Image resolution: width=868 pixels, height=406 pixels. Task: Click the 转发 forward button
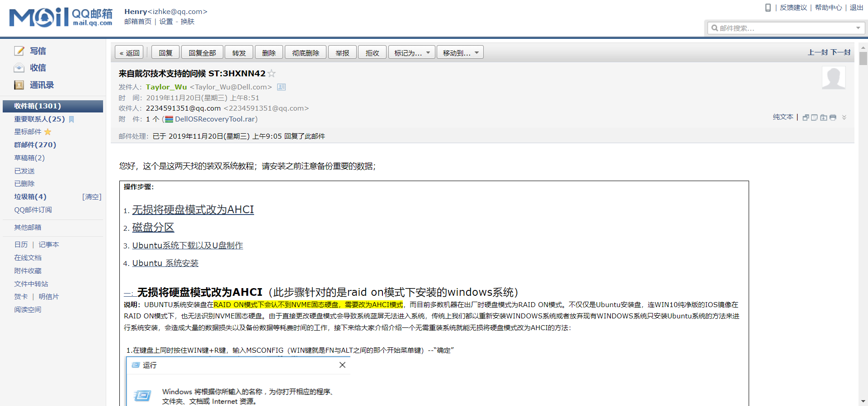click(239, 52)
